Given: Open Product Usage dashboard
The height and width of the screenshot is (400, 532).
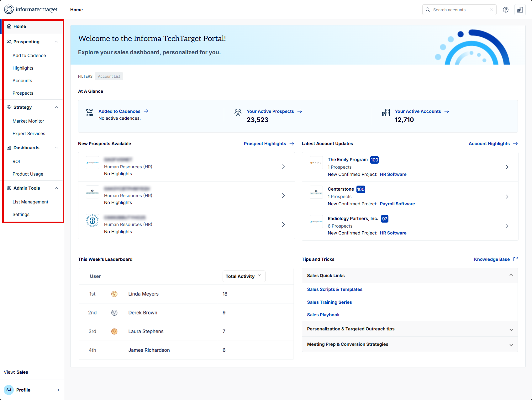Looking at the screenshot, I should point(28,174).
